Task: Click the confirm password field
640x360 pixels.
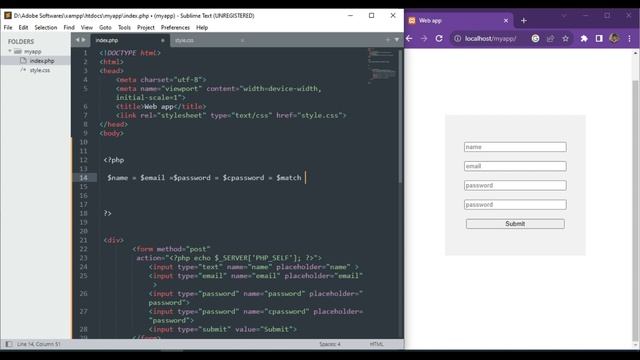Action: click(x=515, y=204)
